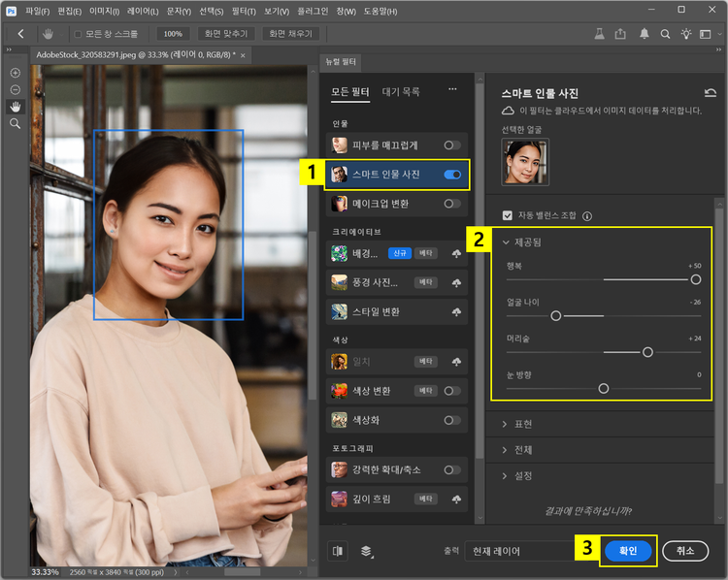Turn off the 스마트 인물 사진 toggle
Screen dimensions: 728x580
(452, 175)
